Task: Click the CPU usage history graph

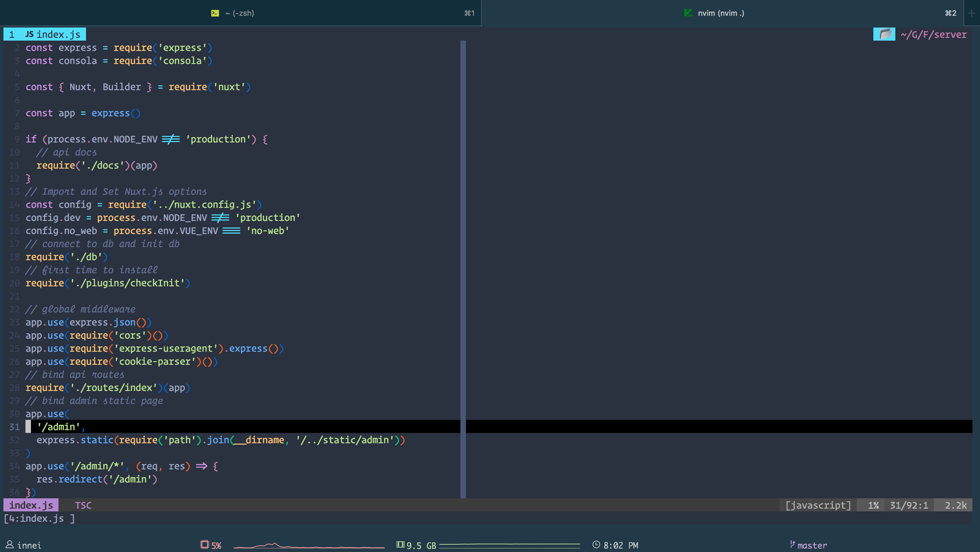Action: pos(309,545)
